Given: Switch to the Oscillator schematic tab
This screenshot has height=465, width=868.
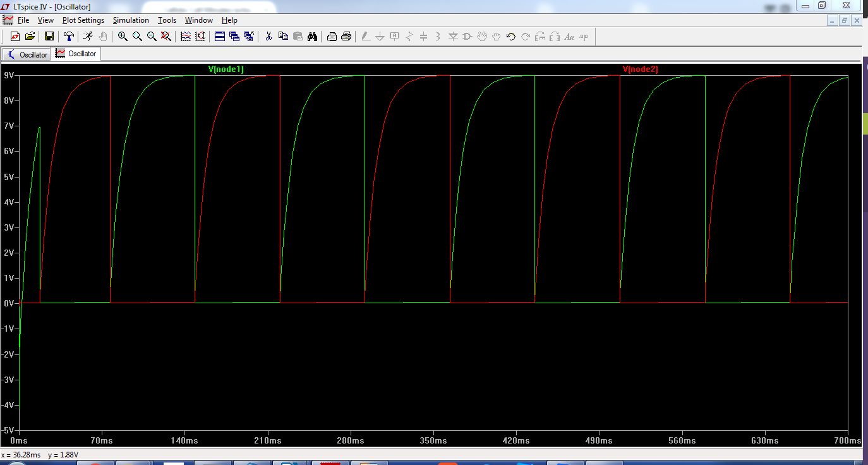Looking at the screenshot, I should tap(29, 54).
